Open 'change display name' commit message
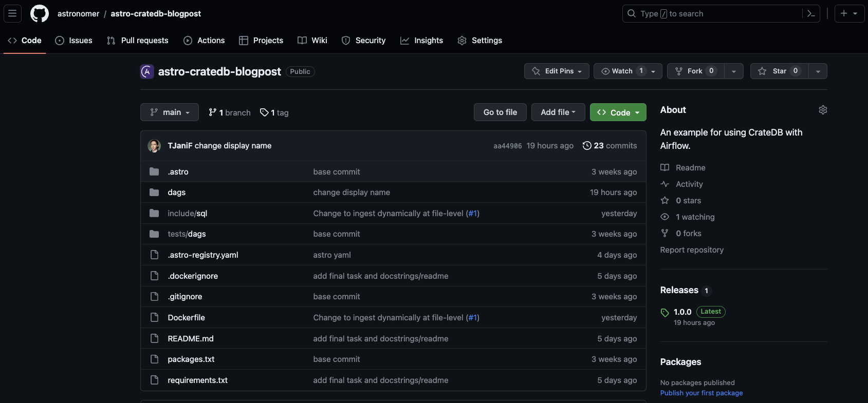This screenshot has height=403, width=868. click(233, 146)
